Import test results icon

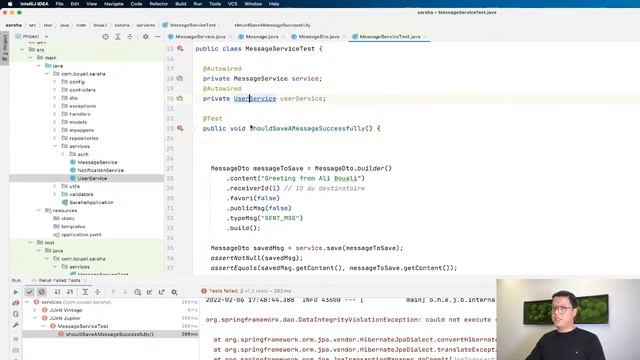tap(149, 292)
